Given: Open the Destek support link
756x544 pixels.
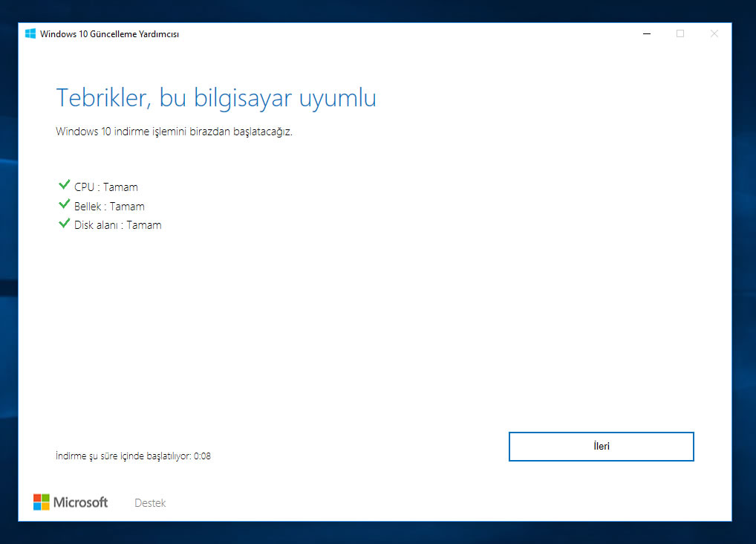Looking at the screenshot, I should click(x=150, y=503).
